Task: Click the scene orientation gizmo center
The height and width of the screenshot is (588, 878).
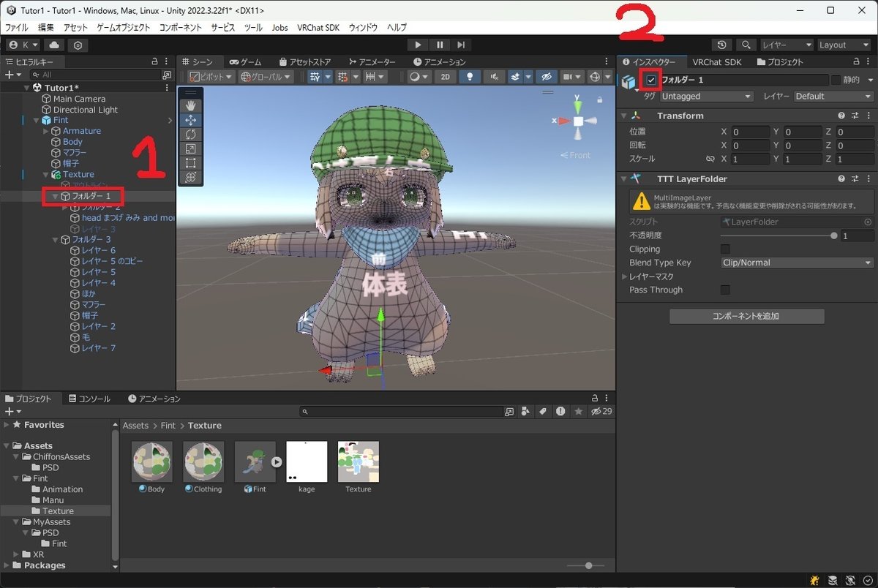Action: click(578, 121)
